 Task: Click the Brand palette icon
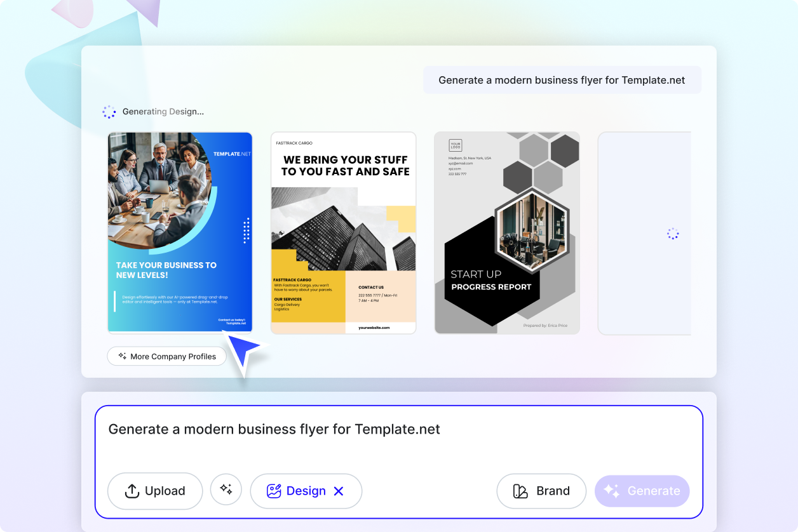point(520,491)
